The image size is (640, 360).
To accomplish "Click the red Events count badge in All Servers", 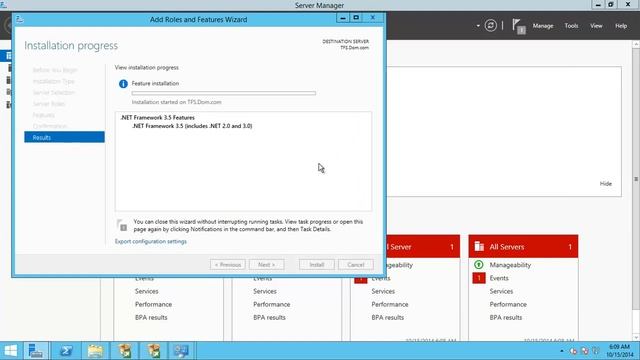I will pos(479,278).
